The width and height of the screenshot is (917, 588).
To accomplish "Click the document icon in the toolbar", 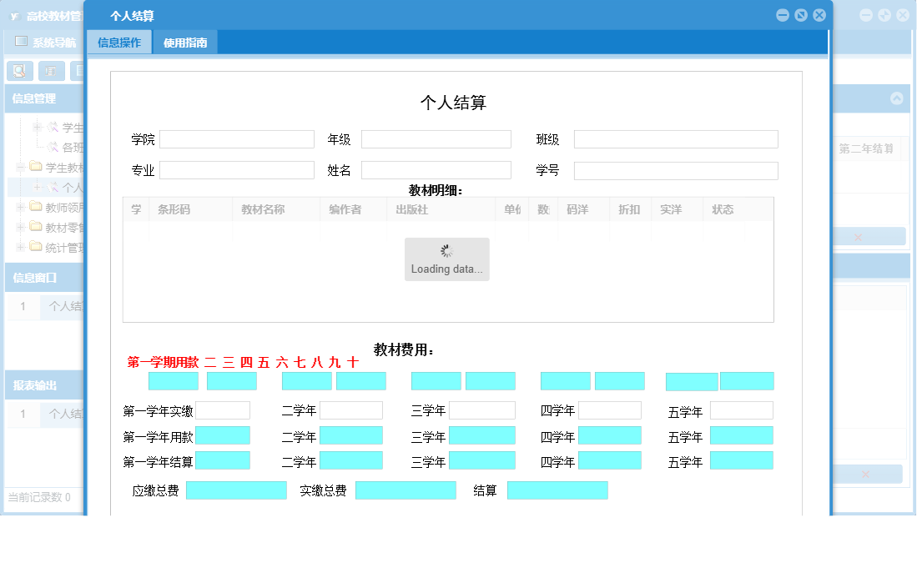I will (x=80, y=70).
